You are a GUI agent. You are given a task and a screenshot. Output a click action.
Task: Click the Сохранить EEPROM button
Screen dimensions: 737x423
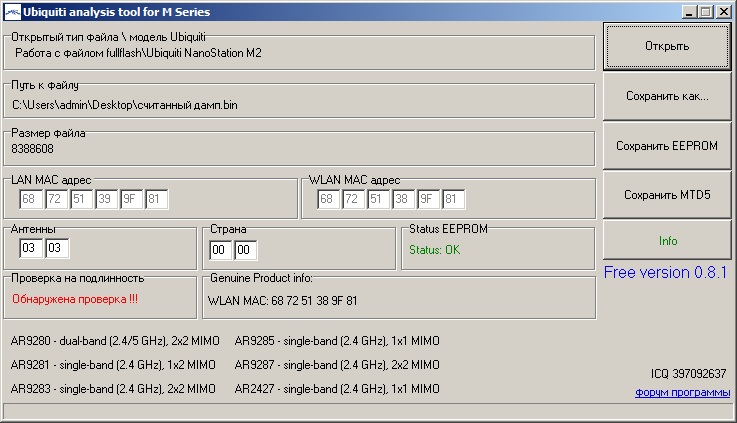point(667,146)
